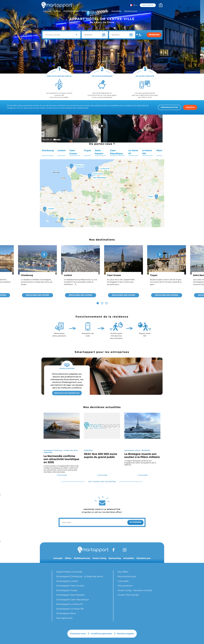Select the second destinations carousel dot
This screenshot has height=644, width=204.
tap(102, 303)
